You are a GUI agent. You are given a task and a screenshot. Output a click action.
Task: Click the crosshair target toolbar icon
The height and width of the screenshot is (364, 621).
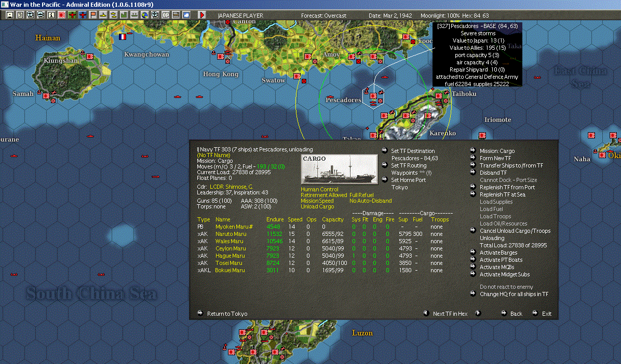(x=155, y=15)
